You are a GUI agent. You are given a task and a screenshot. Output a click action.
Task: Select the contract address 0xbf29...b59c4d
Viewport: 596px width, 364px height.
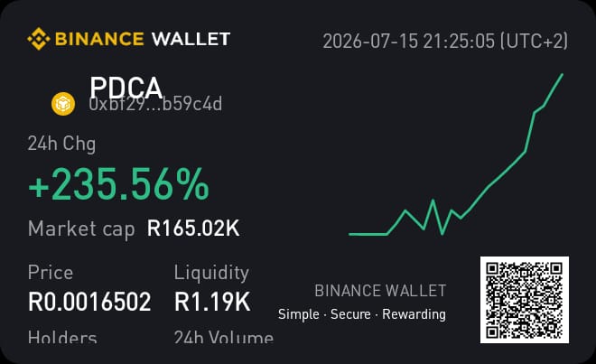(155, 104)
